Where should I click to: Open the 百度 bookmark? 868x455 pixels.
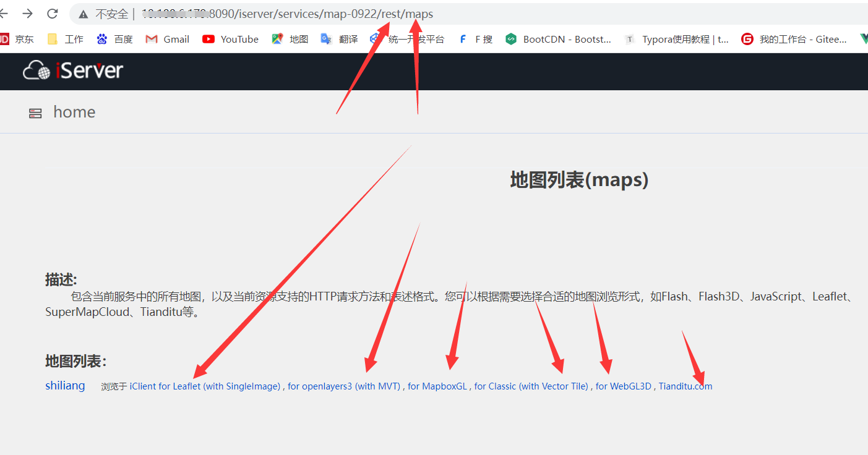pyautogui.click(x=115, y=39)
